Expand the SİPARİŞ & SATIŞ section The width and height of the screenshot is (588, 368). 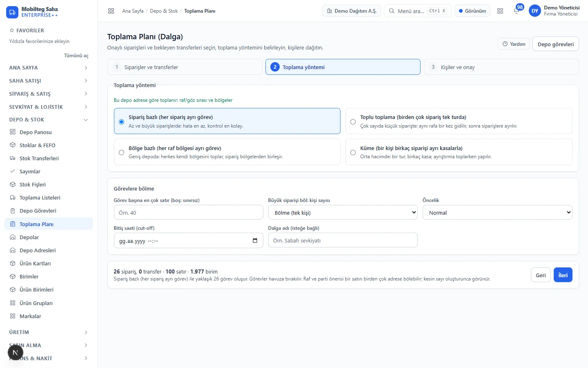(x=49, y=94)
